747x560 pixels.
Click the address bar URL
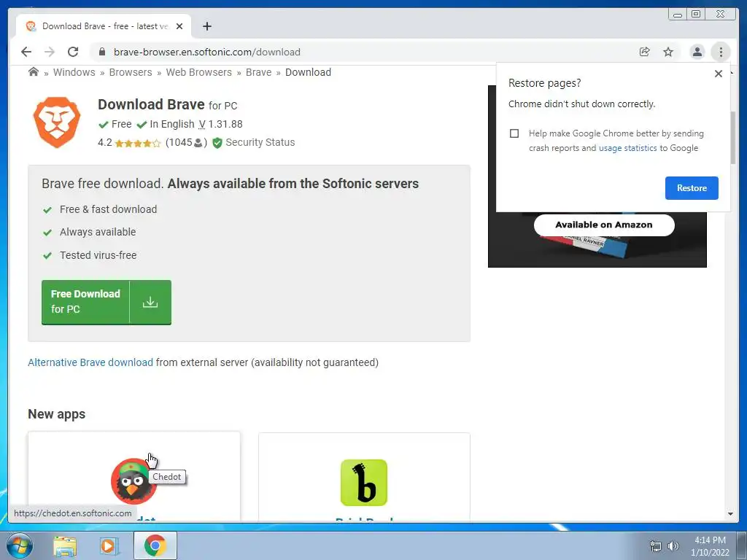point(206,52)
